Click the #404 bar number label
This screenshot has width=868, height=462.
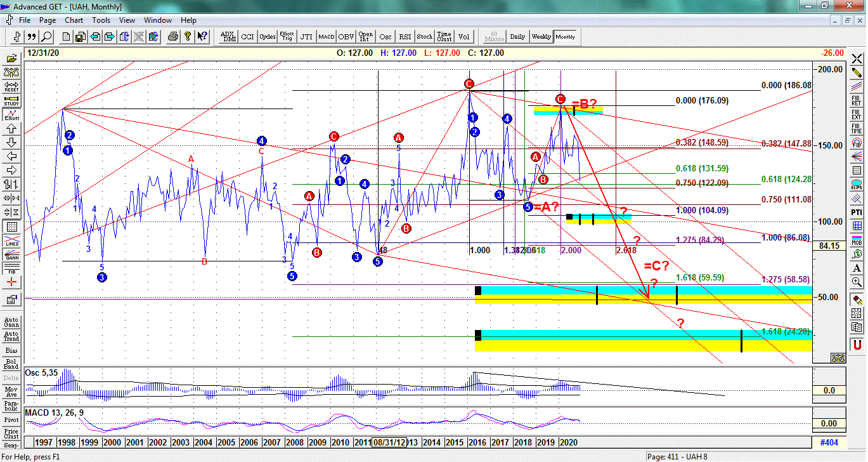coord(828,442)
